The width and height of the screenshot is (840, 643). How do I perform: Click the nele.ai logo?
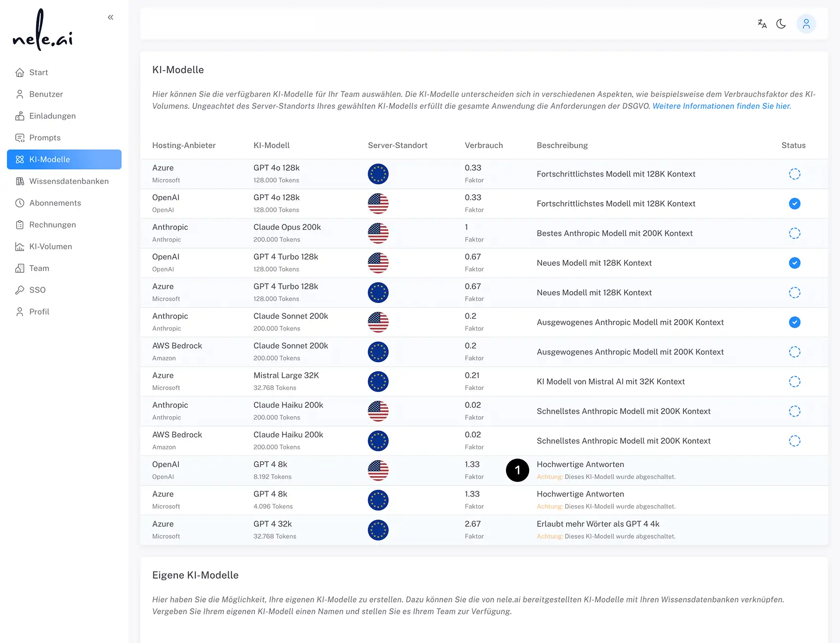click(x=43, y=30)
